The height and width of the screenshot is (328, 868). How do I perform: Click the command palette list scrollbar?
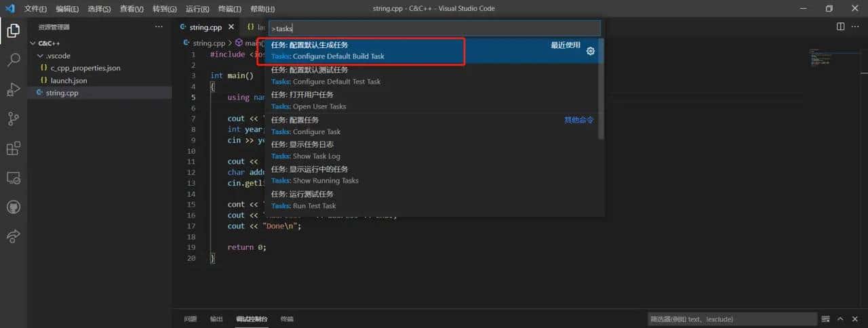(601, 89)
